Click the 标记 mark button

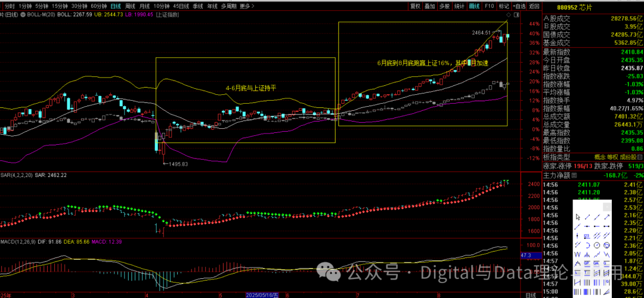point(503,6)
